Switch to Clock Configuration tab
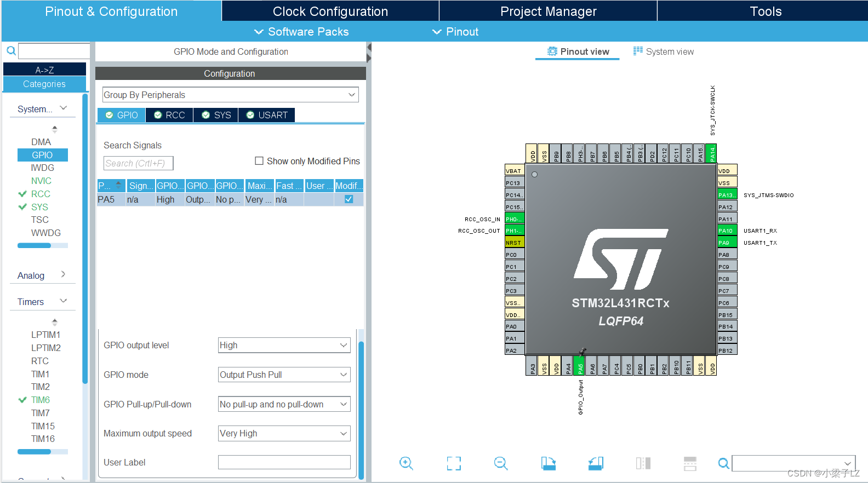 (x=330, y=11)
